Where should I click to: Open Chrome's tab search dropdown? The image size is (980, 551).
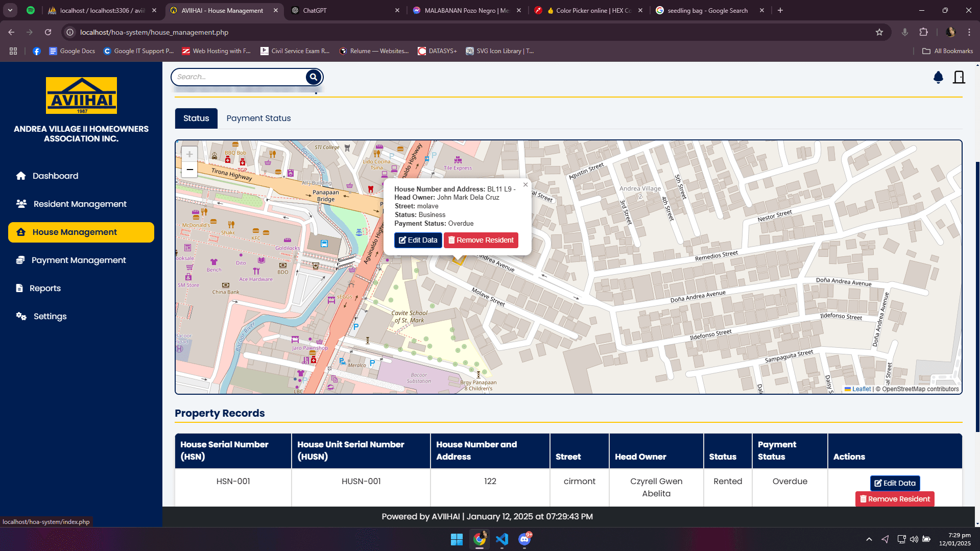click(x=10, y=10)
